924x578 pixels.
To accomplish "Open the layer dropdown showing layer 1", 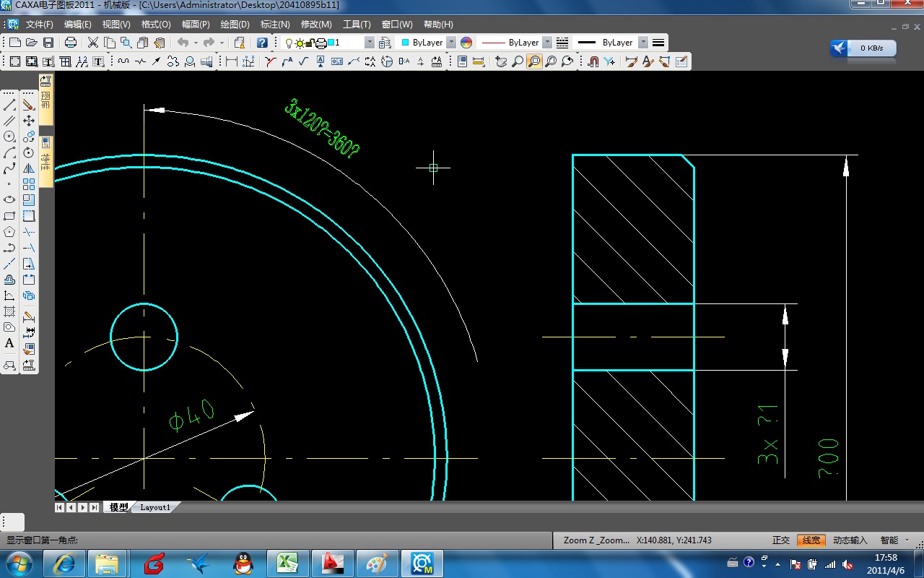I will [x=370, y=43].
